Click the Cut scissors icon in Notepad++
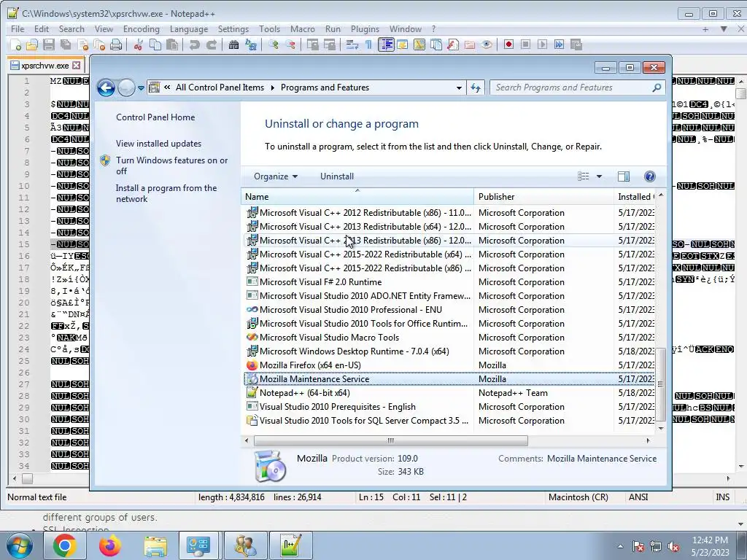The width and height of the screenshot is (747, 560). (138, 44)
